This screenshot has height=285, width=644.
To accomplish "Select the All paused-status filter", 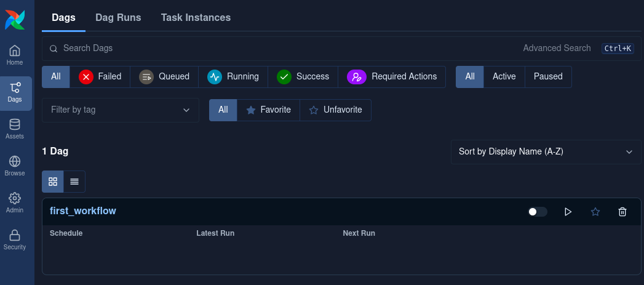I will click(x=470, y=76).
